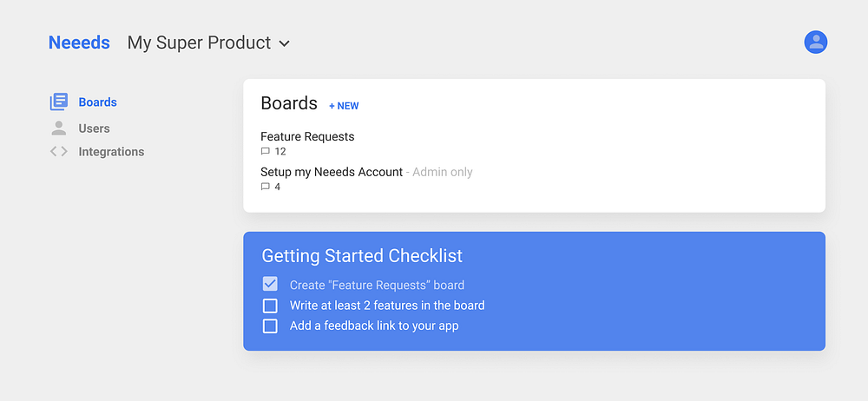Click the Getting Started Checklist heading
This screenshot has height=401, width=868.
coord(362,256)
